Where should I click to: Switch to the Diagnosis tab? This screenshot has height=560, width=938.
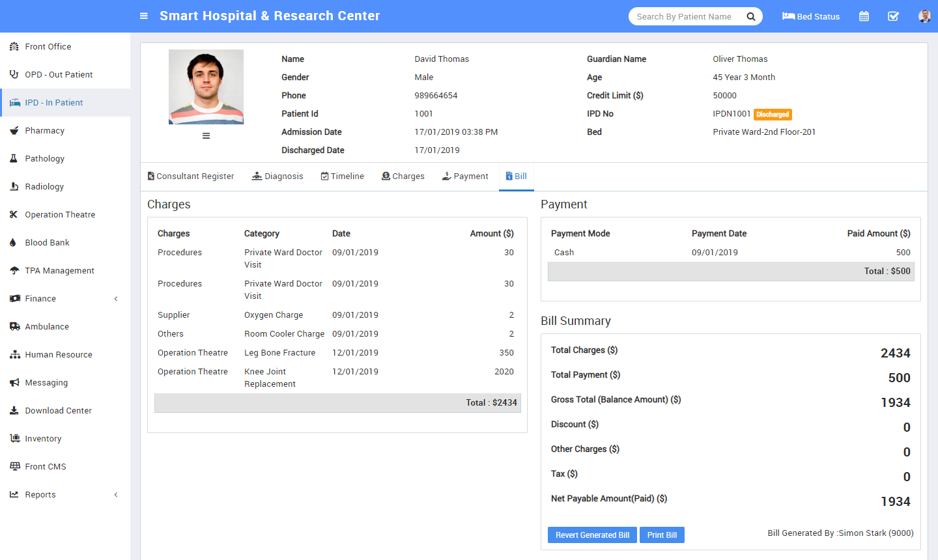tap(277, 176)
